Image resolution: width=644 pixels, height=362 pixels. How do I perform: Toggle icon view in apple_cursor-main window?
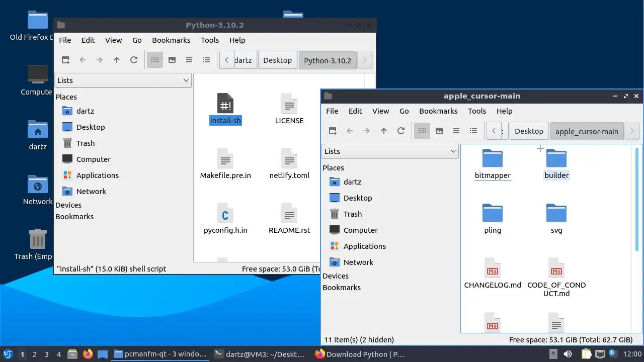coord(422,131)
